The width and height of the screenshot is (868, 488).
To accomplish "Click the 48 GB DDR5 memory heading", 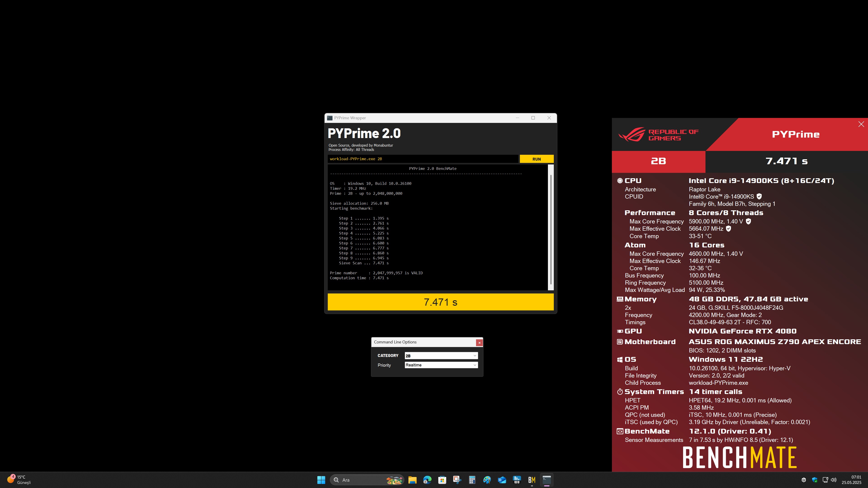I will pyautogui.click(x=748, y=299).
